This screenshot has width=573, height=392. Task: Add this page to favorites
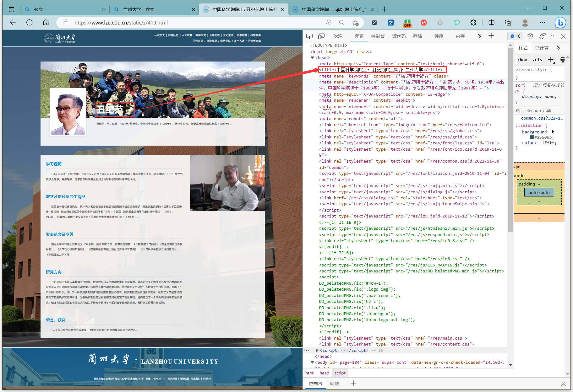[x=355, y=23]
